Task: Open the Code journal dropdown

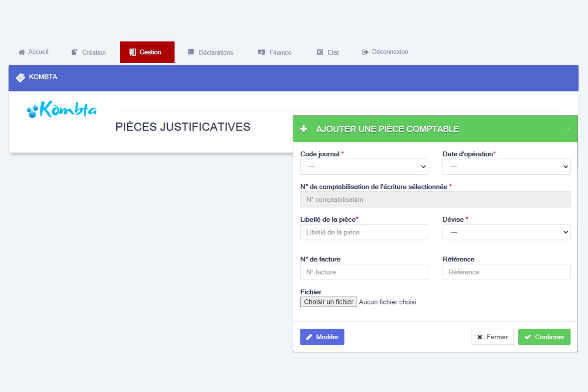Action: pos(364,167)
